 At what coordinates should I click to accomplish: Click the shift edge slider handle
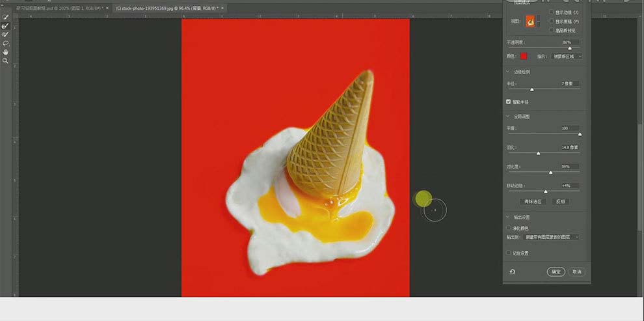(x=545, y=191)
